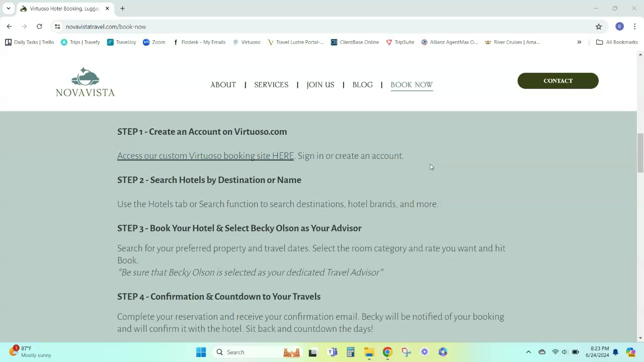This screenshot has height=362, width=644.
Task: Click the Novavista logo
Action: [x=85, y=81]
